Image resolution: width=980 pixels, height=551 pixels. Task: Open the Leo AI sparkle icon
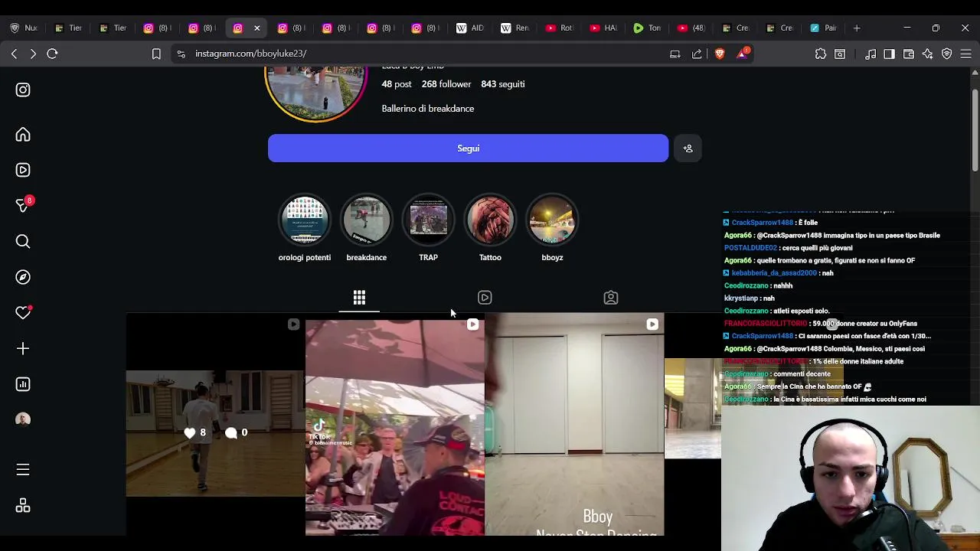pyautogui.click(x=928, y=54)
